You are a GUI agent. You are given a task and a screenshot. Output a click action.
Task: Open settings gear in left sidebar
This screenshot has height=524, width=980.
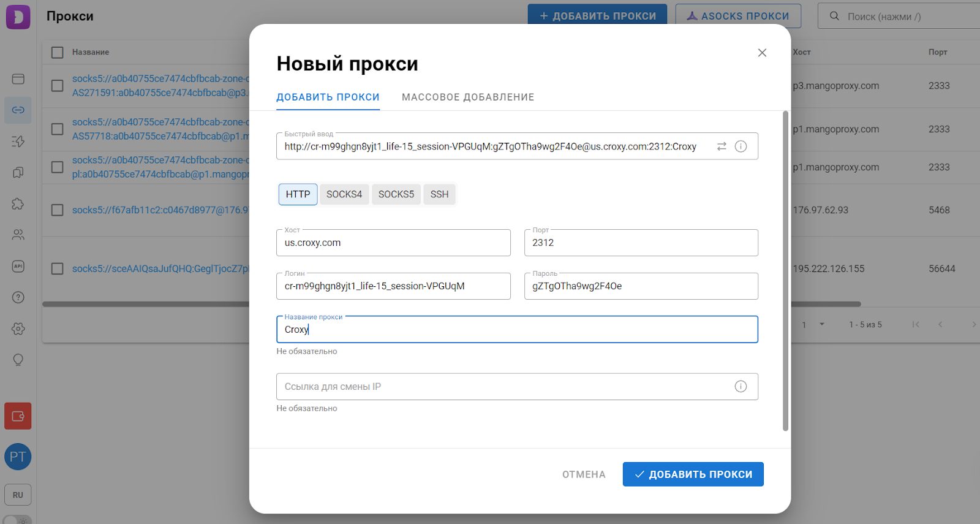click(x=18, y=328)
